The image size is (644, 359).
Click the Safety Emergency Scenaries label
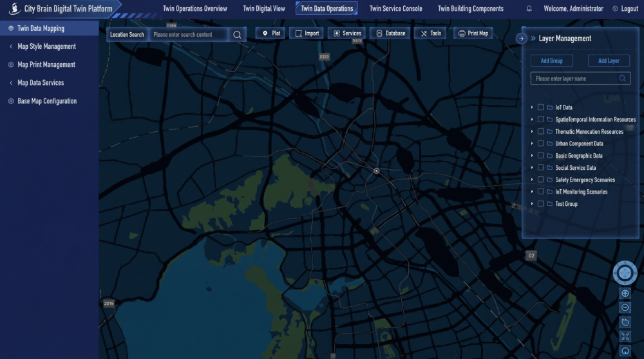point(585,179)
